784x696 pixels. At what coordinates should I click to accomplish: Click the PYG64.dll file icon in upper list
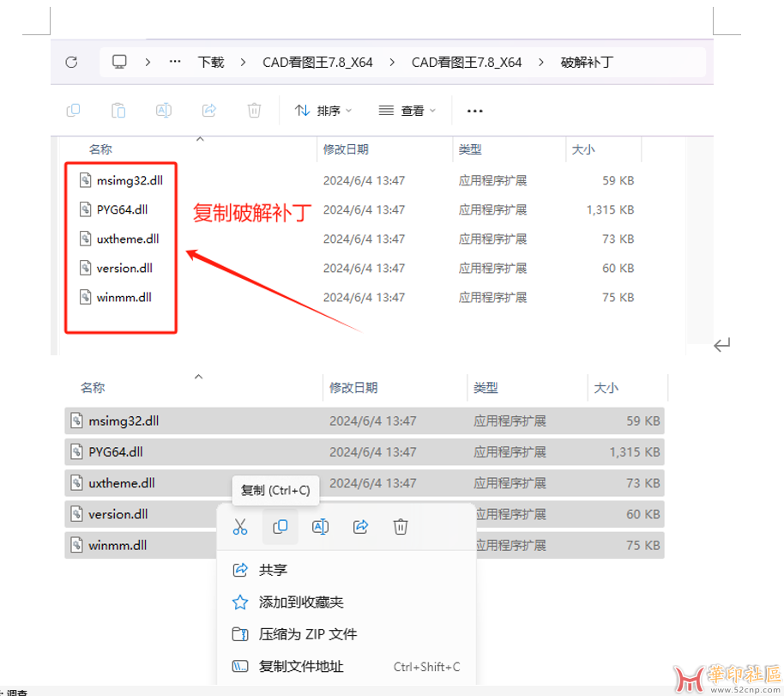pyautogui.click(x=86, y=209)
